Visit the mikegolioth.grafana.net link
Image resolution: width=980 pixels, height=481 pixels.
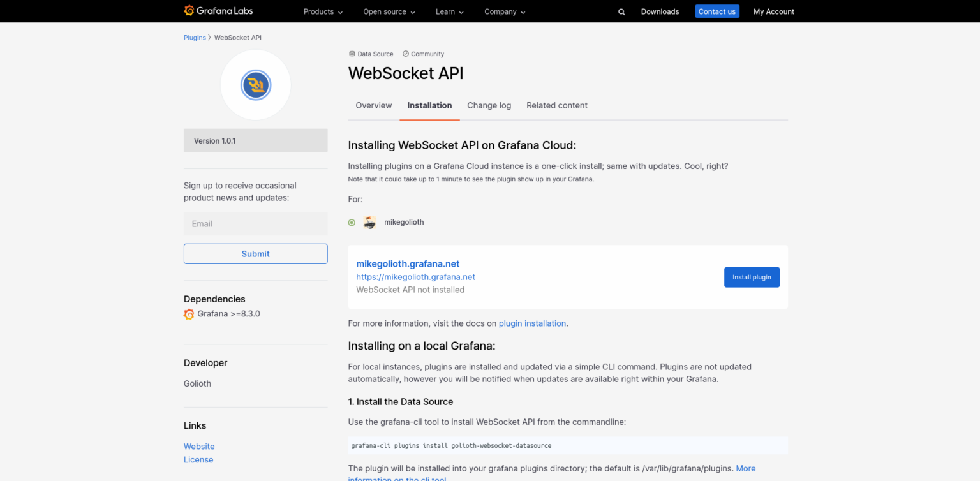(407, 263)
